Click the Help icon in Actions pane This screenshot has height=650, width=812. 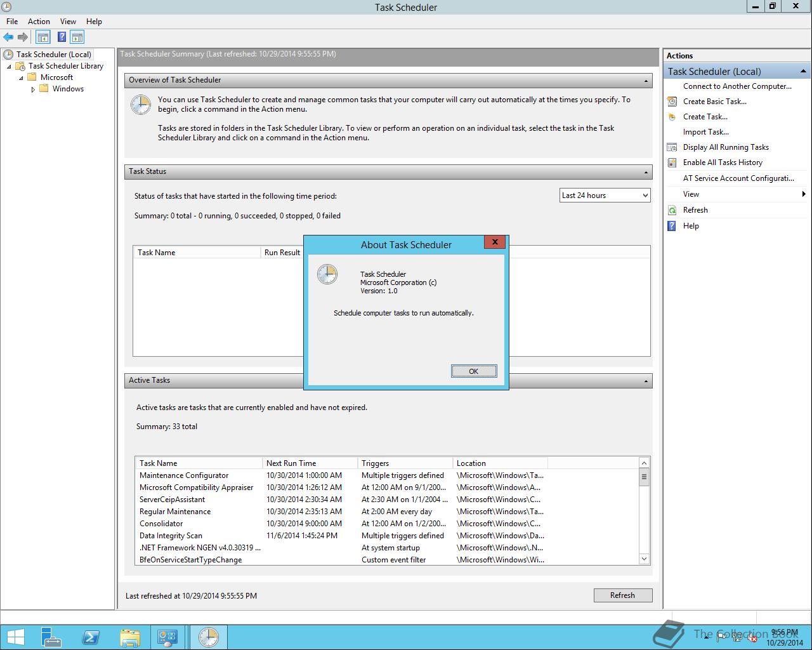tap(672, 226)
